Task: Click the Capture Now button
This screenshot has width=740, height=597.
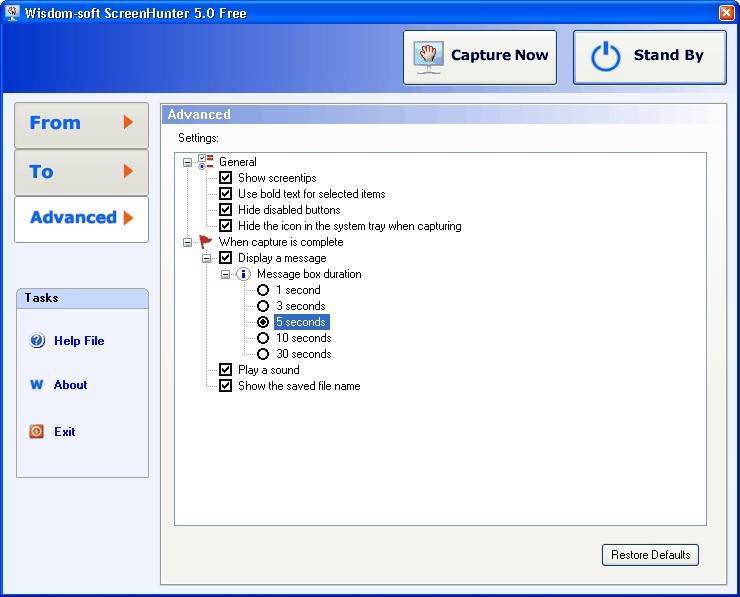Action: (480, 58)
